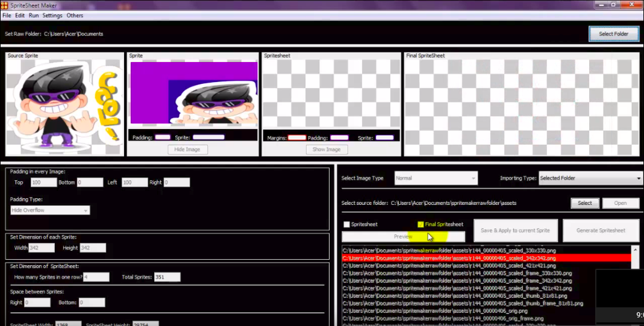Click the Open source folder button
644x326 pixels.
pos(620,203)
